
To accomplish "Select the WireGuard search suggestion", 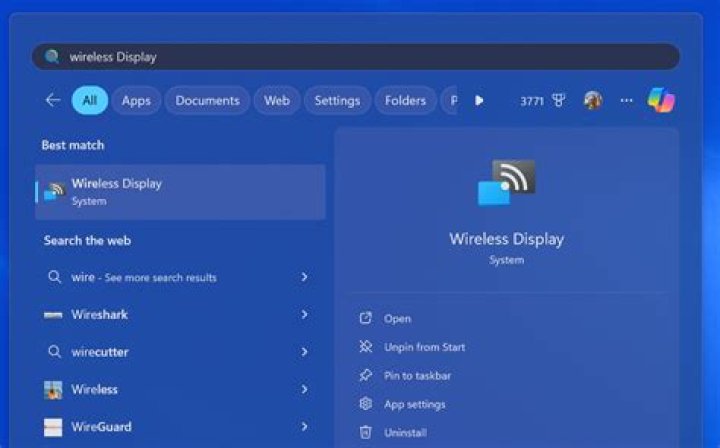I will pyautogui.click(x=180, y=427).
